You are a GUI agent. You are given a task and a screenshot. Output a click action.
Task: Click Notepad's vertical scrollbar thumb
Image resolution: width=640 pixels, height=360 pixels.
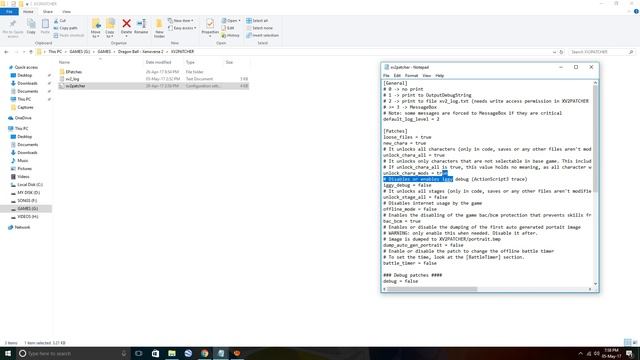pos(595,139)
